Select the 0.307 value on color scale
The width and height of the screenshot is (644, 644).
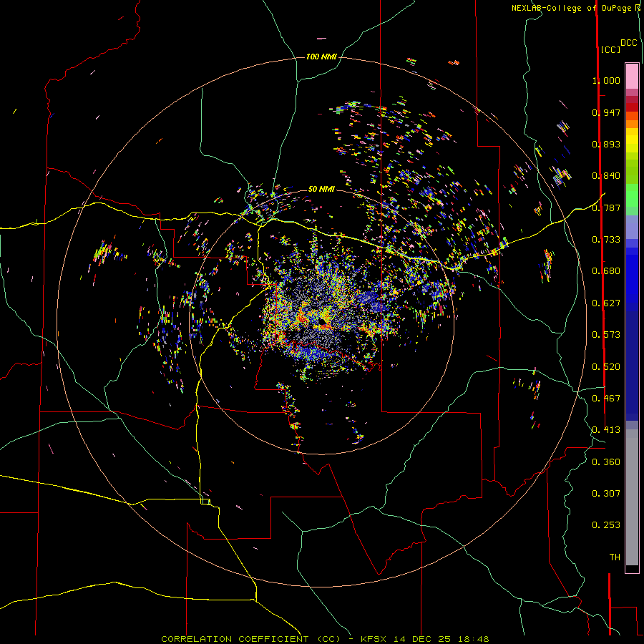[606, 493]
